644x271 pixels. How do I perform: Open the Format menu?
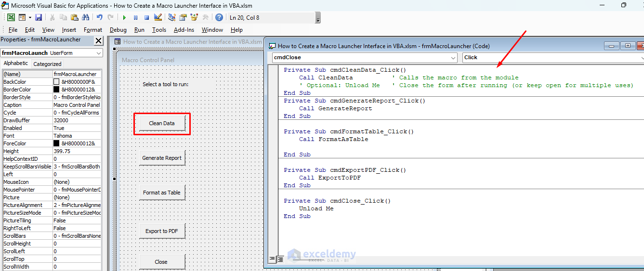pos(93,30)
